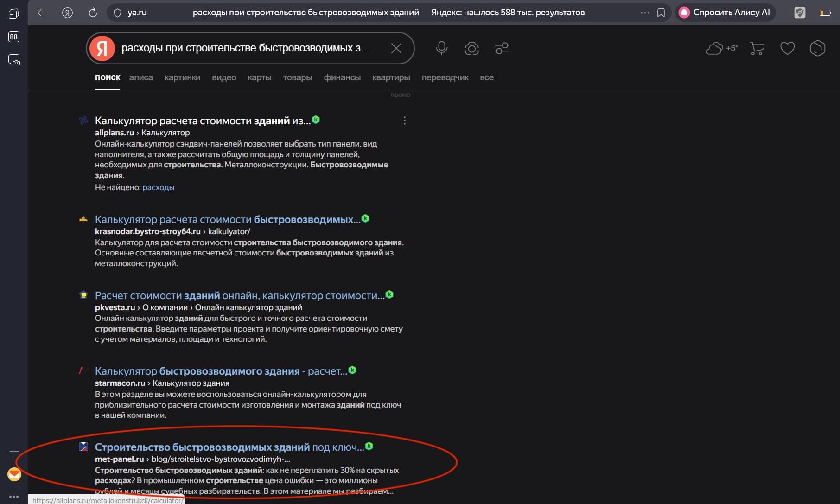Open search filter settings
Image resolution: width=840 pixels, height=504 pixels.
(x=502, y=48)
